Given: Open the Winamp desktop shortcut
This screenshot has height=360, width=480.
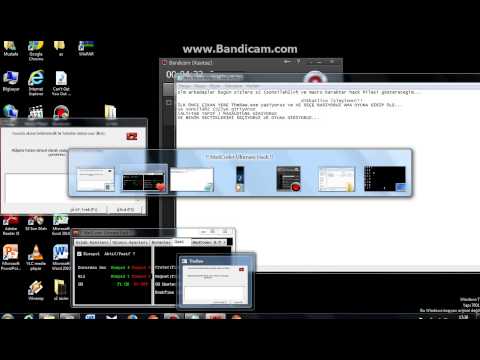Looking at the screenshot, I should click(36, 290).
